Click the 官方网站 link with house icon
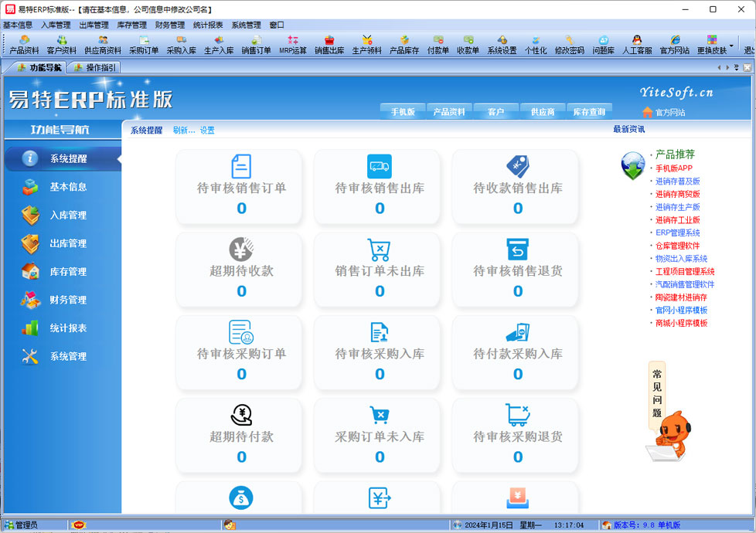This screenshot has width=756, height=533. pos(663,112)
